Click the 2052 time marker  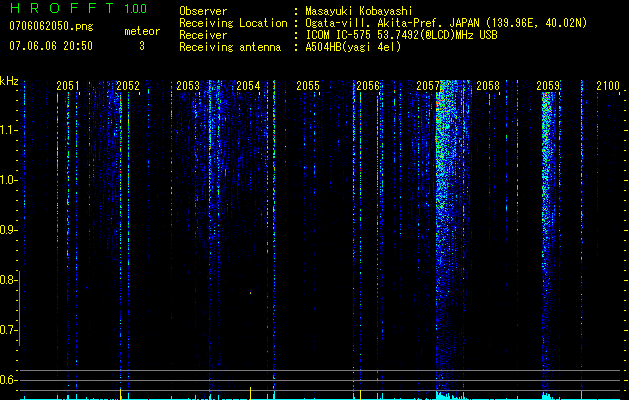tap(128, 86)
